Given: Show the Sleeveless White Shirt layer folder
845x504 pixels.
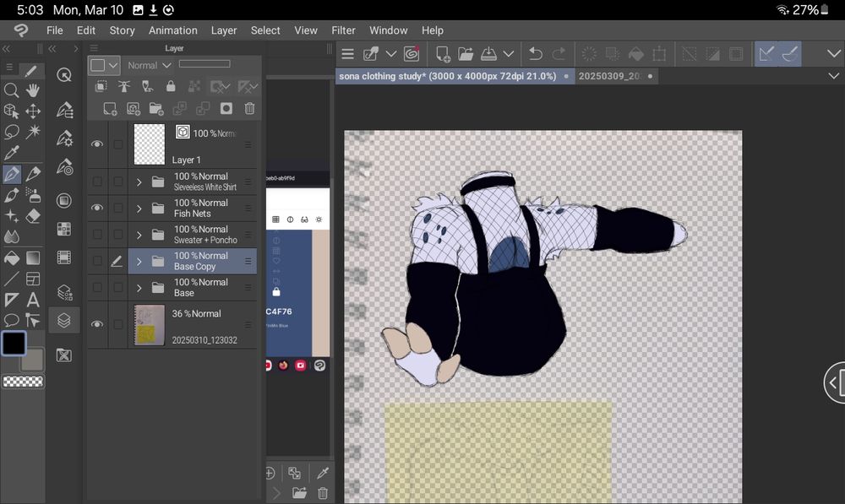Looking at the screenshot, I should 97,182.
